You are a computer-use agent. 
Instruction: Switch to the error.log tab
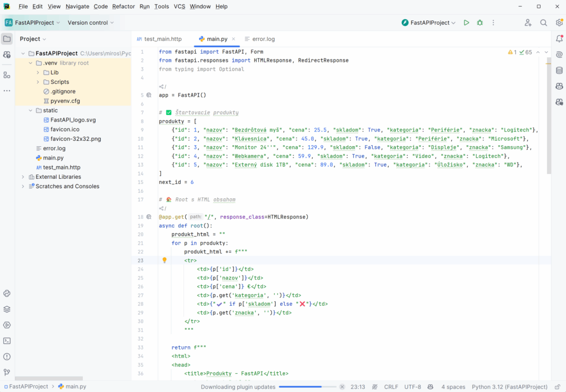(260, 39)
